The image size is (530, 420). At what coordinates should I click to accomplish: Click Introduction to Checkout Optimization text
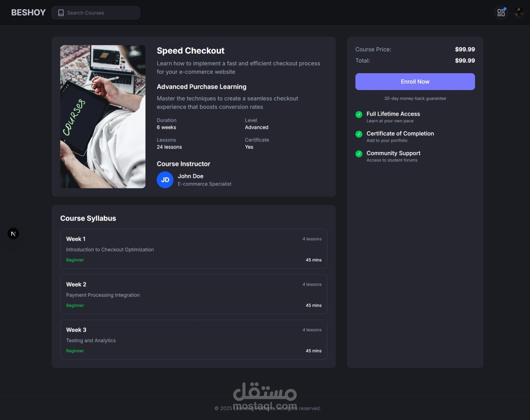pos(110,250)
